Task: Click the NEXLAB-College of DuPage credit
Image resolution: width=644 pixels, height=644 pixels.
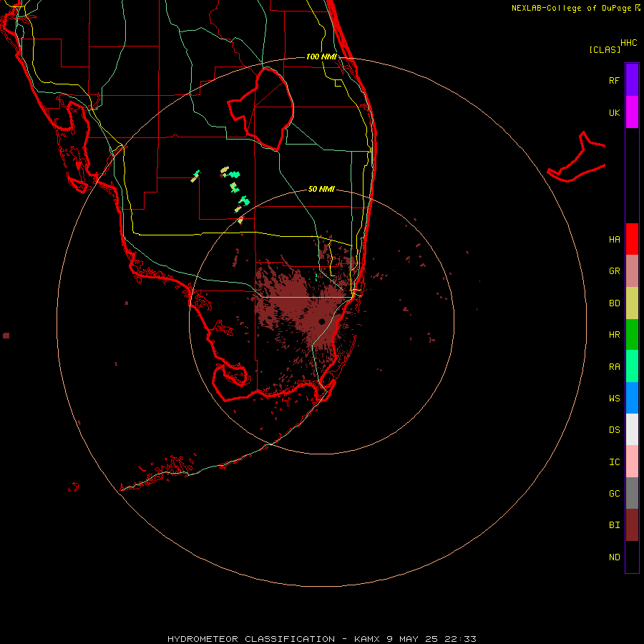Action: [x=576, y=8]
